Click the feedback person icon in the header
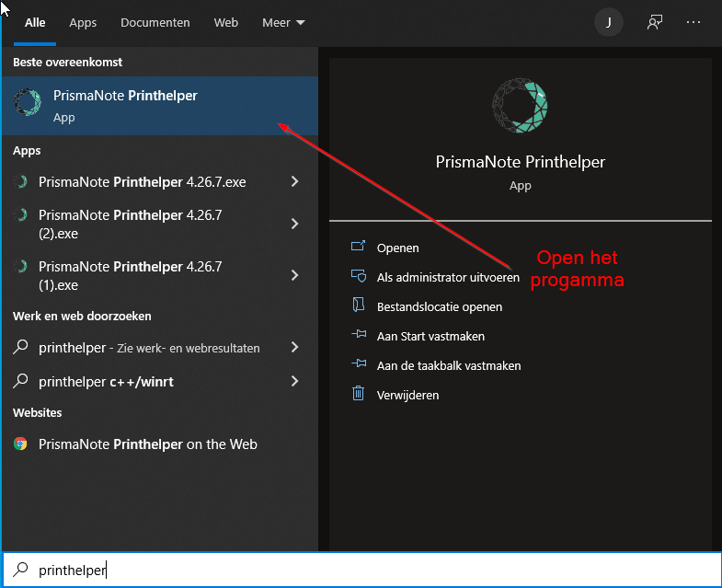The width and height of the screenshot is (722, 588). [655, 22]
